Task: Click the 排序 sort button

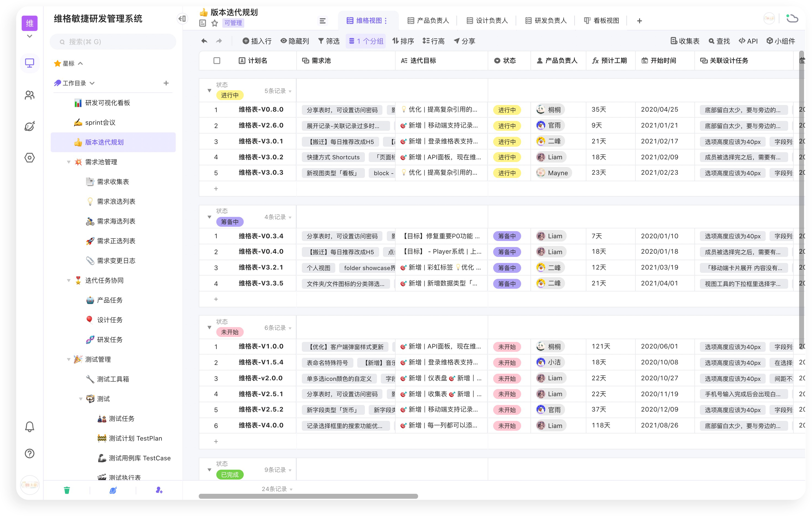Action: tap(403, 41)
